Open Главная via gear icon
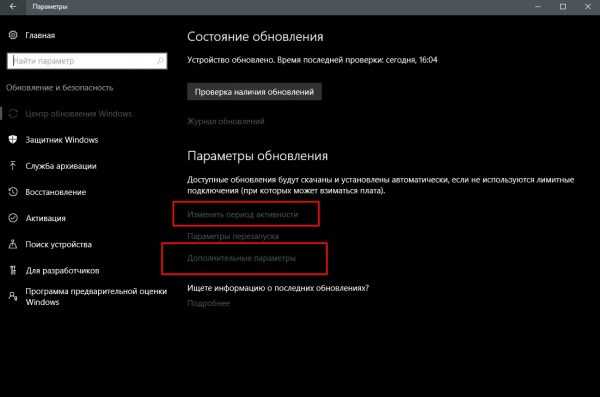 click(x=13, y=35)
